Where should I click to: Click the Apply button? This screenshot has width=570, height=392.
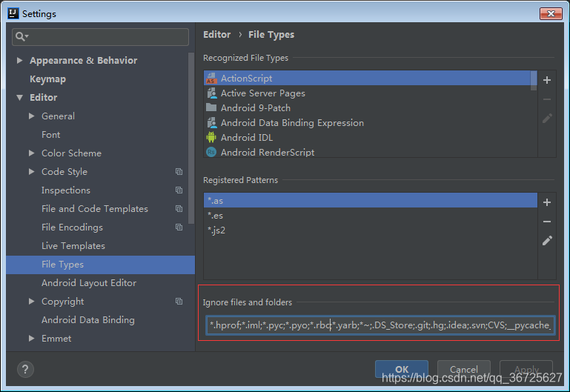point(526,369)
